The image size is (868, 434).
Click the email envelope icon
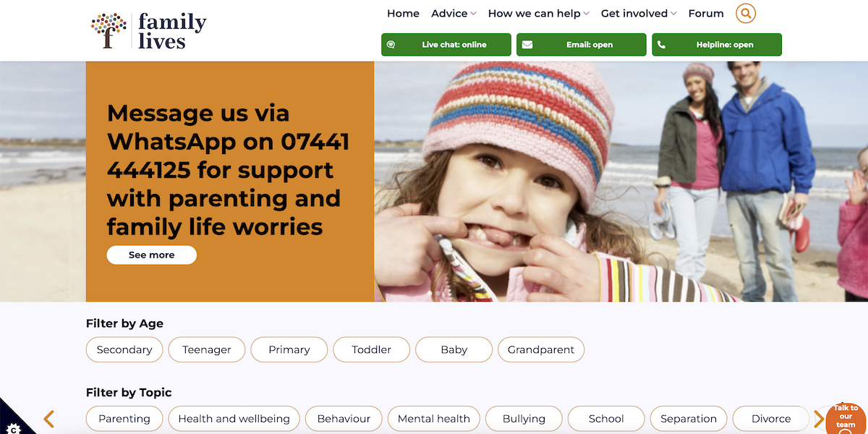coord(527,45)
